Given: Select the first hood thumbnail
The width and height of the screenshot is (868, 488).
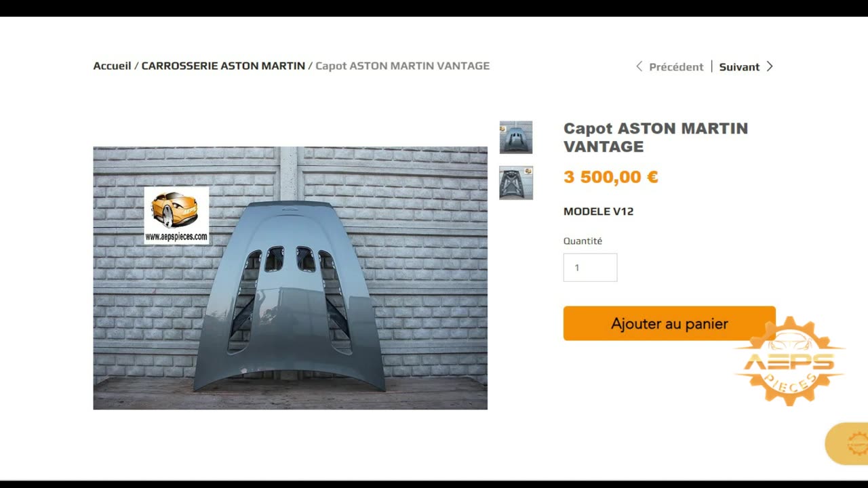Looking at the screenshot, I should coord(516,138).
